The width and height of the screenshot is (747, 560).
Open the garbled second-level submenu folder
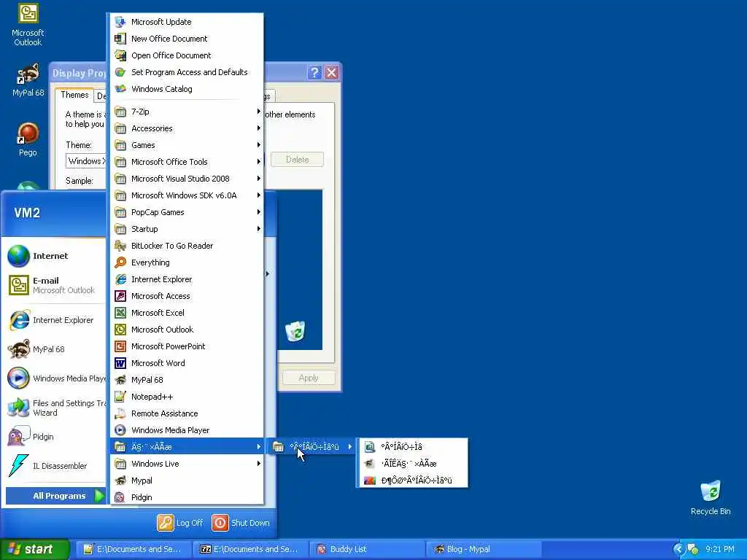point(311,447)
